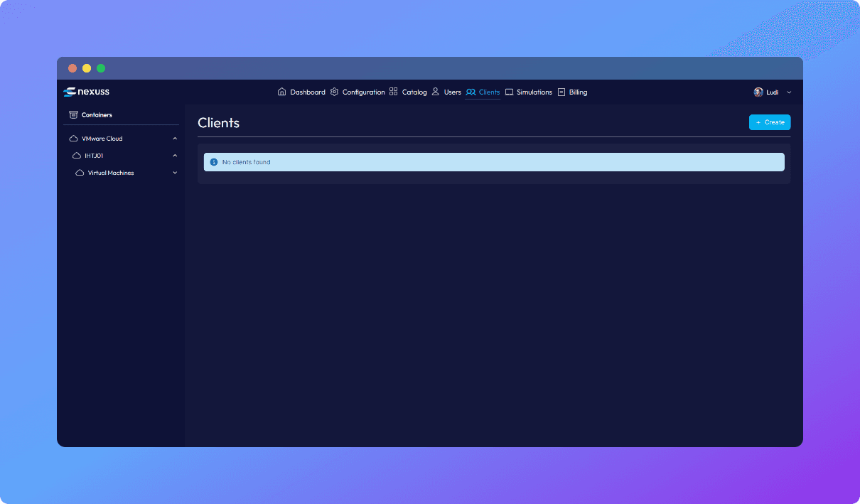The image size is (860, 504).
Task: Open the dropdown arrow next to Ludi
Action: (789, 92)
